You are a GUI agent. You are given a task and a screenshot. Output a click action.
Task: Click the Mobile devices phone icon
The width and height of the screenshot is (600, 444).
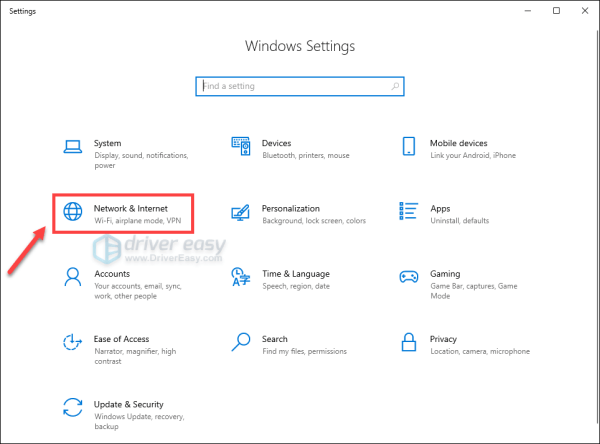point(408,148)
